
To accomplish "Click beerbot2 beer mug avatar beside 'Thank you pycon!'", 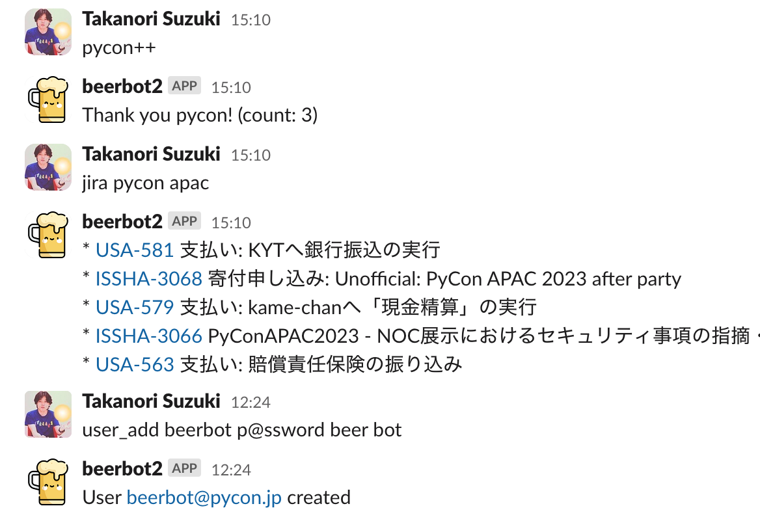I will point(47,100).
